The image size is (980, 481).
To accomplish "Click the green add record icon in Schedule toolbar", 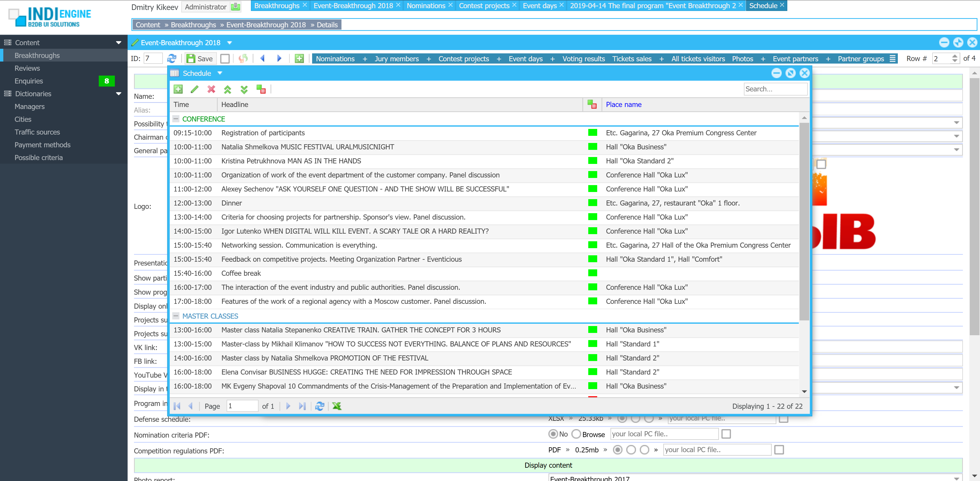I will (178, 89).
